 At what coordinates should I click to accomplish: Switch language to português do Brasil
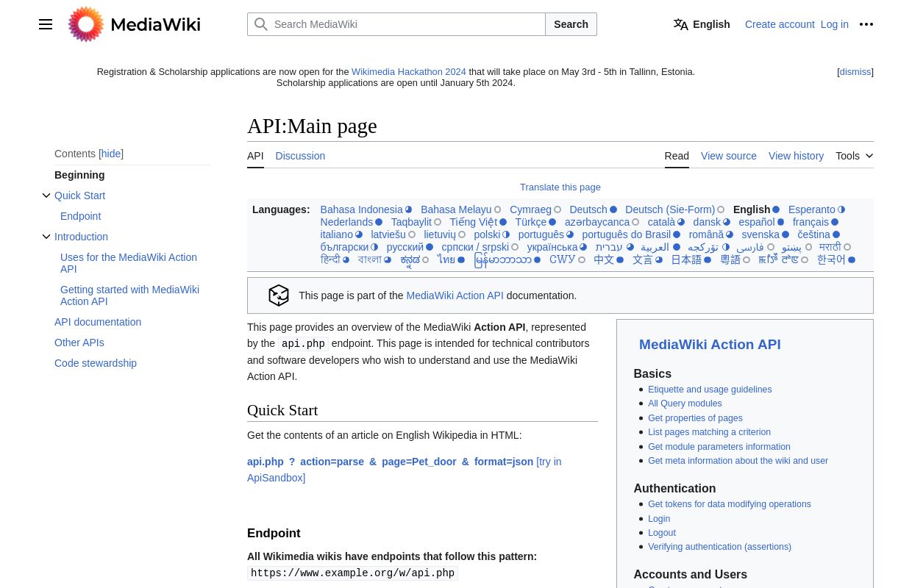627,234
